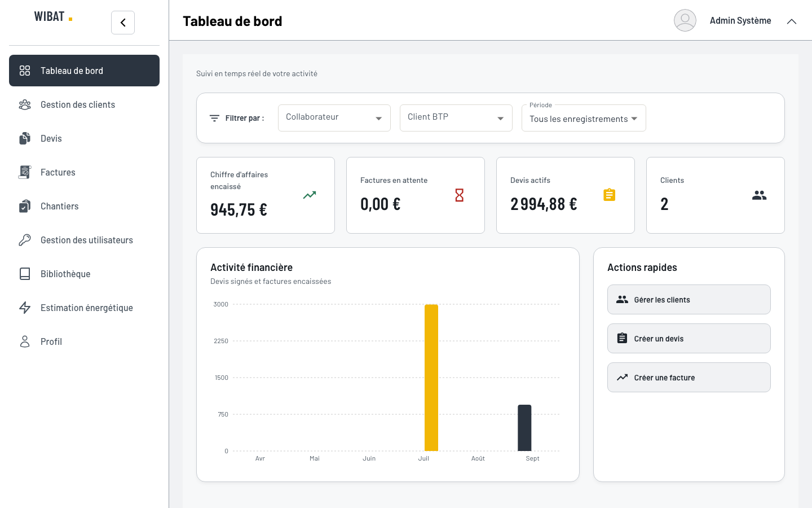Image resolution: width=812 pixels, height=508 pixels.
Task: Click the Actions rapides heading
Action: click(x=642, y=268)
